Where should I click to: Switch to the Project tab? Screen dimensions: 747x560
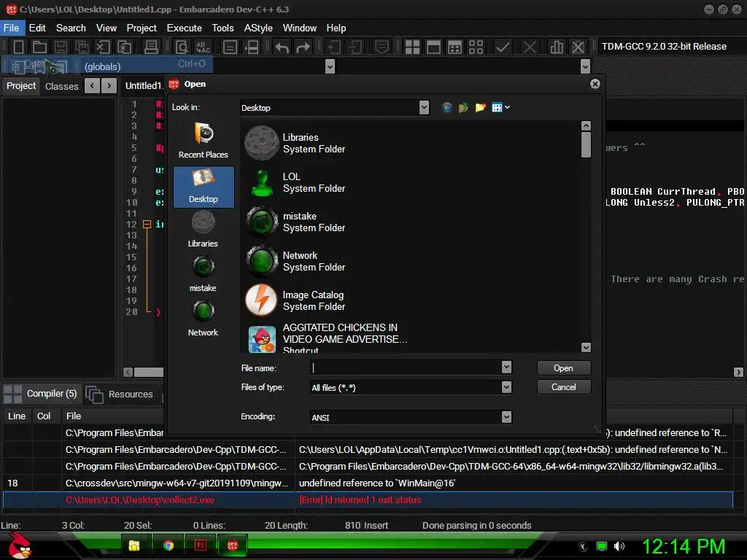click(21, 86)
